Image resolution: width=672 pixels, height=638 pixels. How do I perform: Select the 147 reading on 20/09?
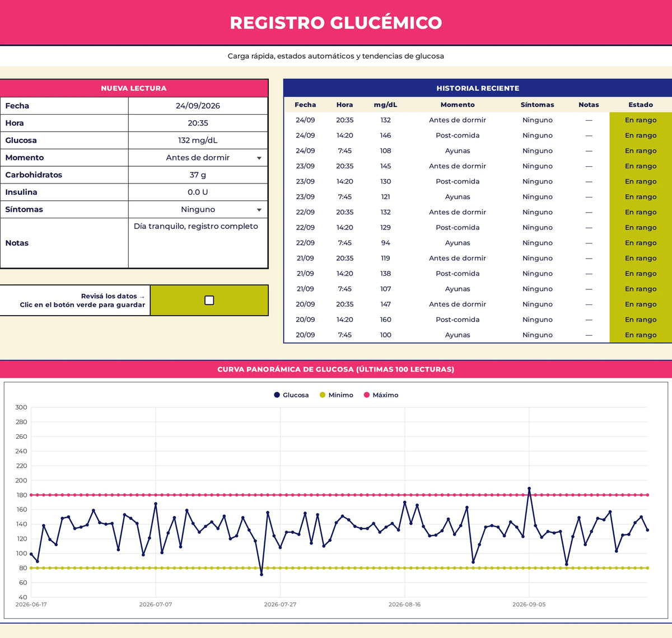(x=385, y=304)
